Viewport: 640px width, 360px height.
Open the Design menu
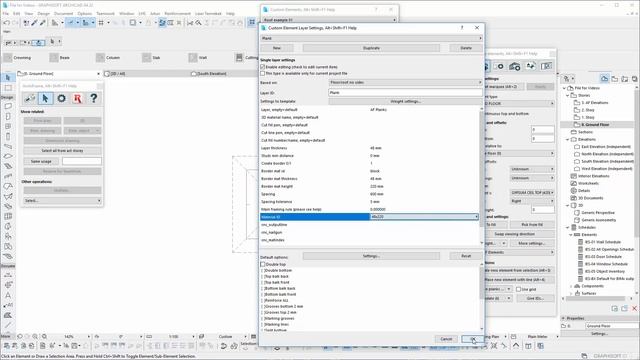point(43,13)
